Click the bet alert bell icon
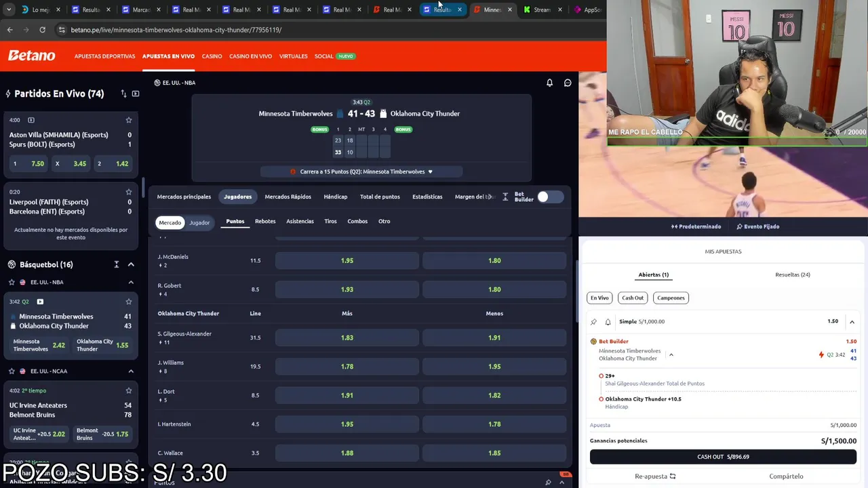Screen dimensions: 868x488 [x=608, y=322]
